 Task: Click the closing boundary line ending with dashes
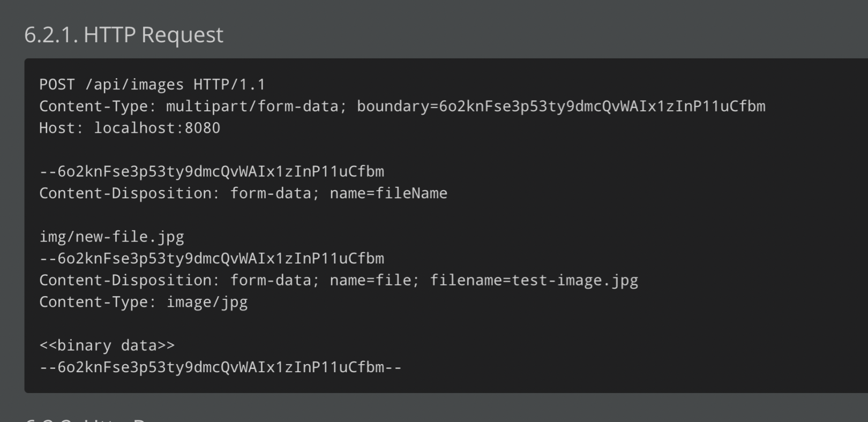(x=220, y=367)
